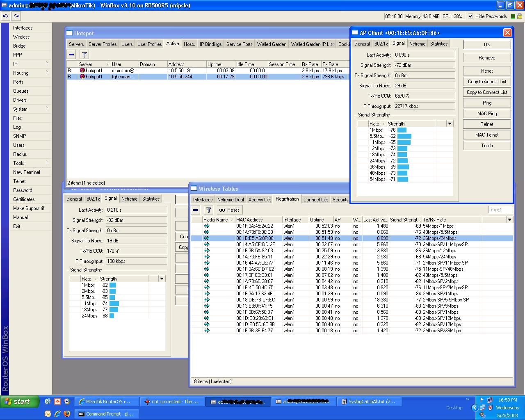The image size is (525, 420).
Task: Open columns dropdown arrow in Wireless Tables list
Action: tap(509, 219)
